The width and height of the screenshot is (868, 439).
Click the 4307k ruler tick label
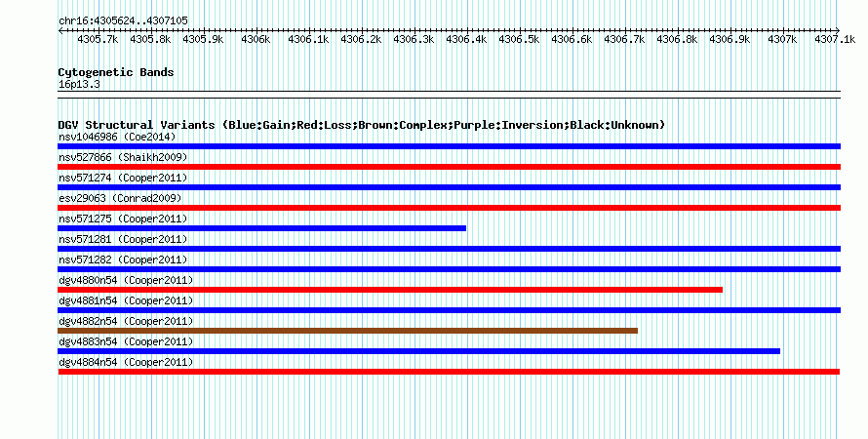tap(782, 39)
